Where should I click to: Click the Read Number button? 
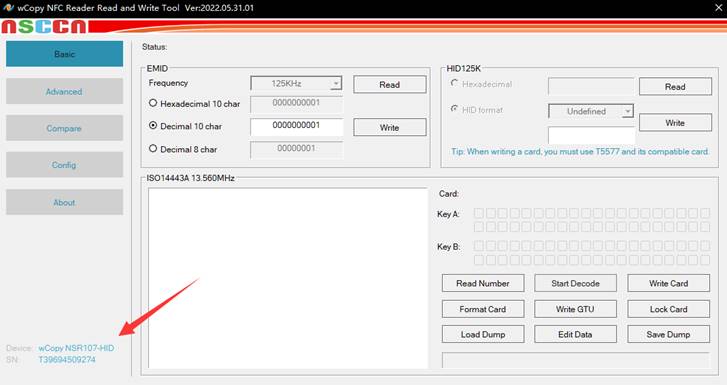[483, 283]
